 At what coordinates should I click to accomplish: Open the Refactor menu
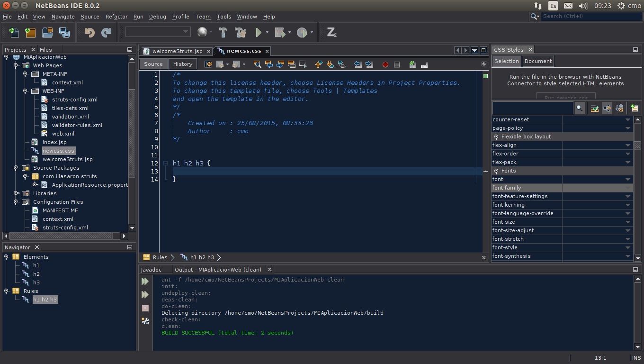pos(116,17)
